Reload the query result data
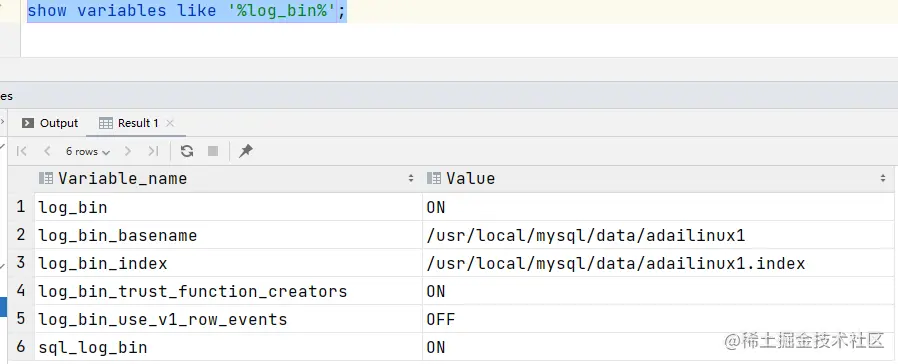898x364 pixels. [x=187, y=151]
